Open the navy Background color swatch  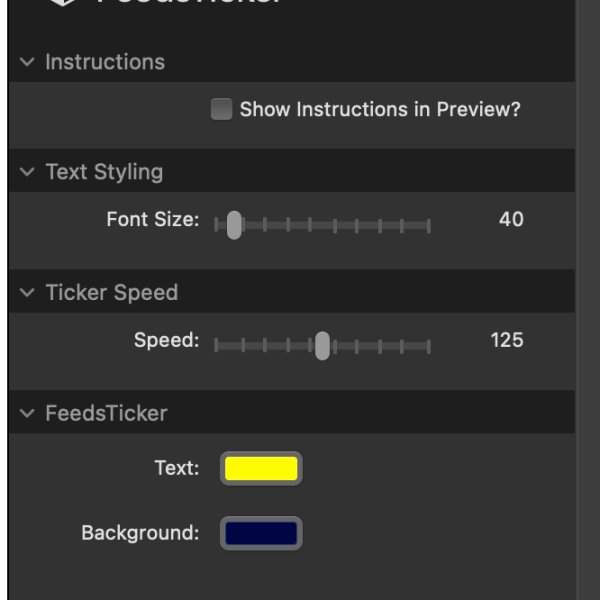pyautogui.click(x=261, y=533)
